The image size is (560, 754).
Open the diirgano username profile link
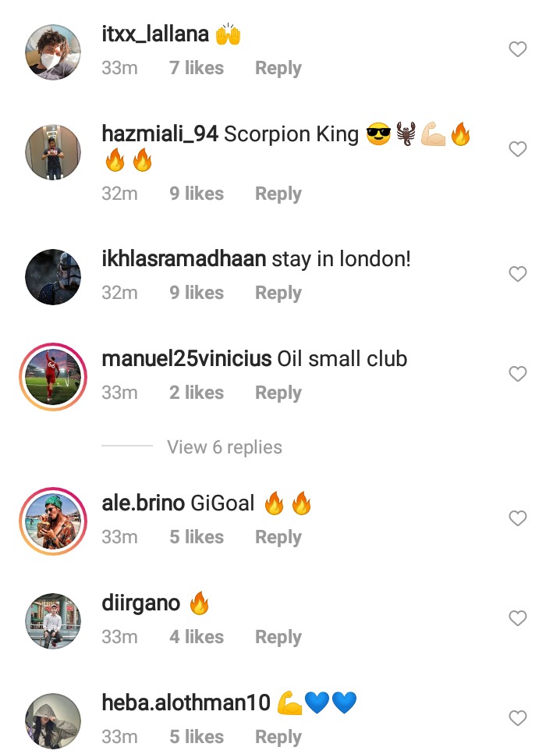pos(141,603)
